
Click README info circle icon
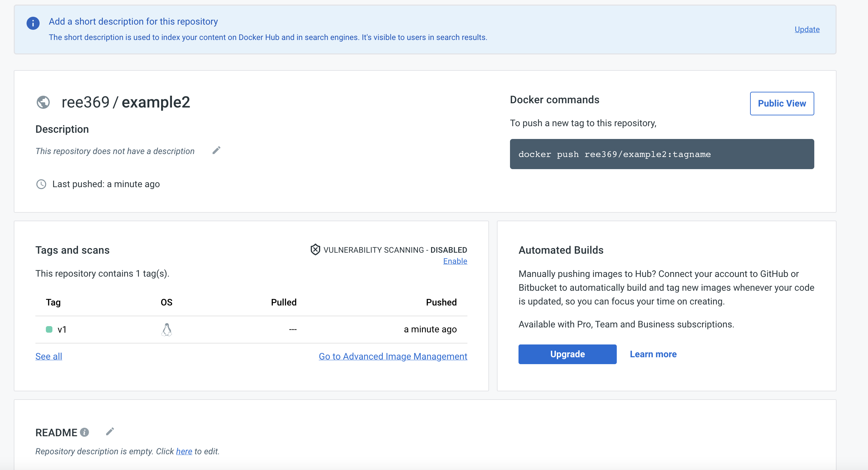(x=85, y=432)
